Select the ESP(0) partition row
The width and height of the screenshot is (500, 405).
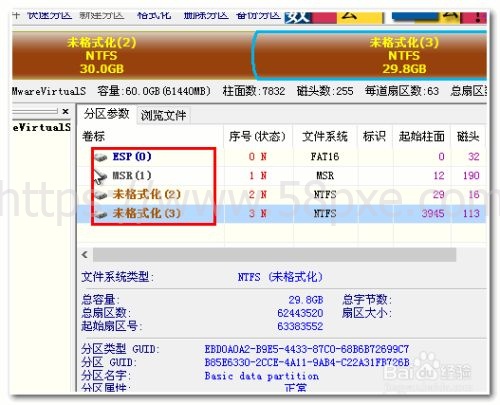281,157
